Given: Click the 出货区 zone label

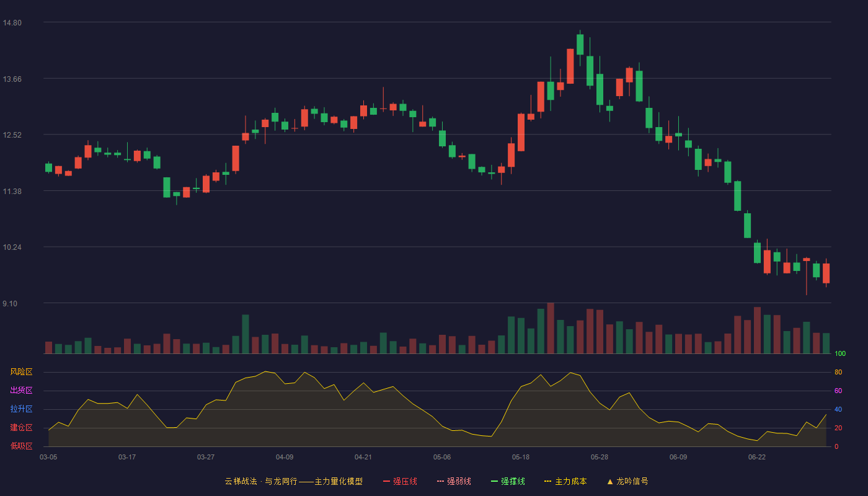Looking at the screenshot, I should click(21, 391).
